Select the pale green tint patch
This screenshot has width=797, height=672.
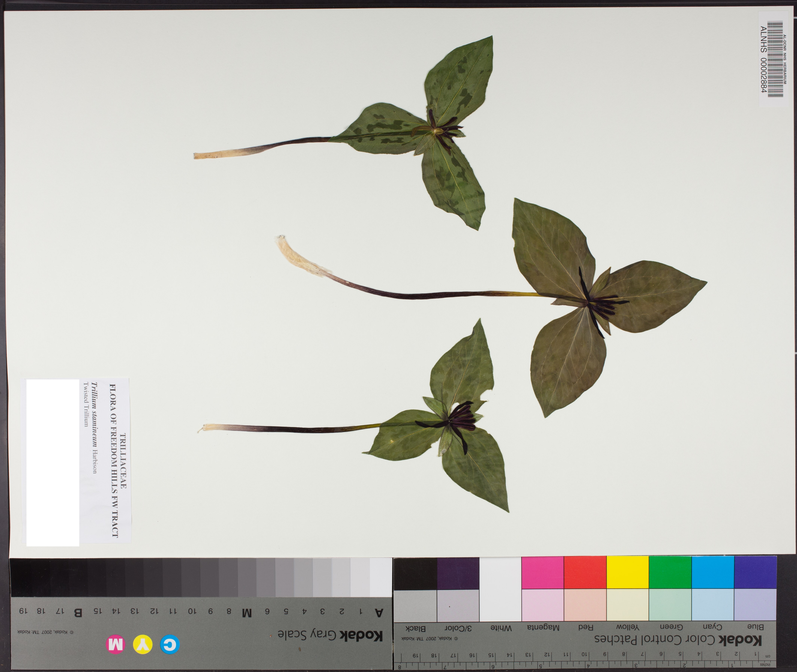tap(670, 605)
